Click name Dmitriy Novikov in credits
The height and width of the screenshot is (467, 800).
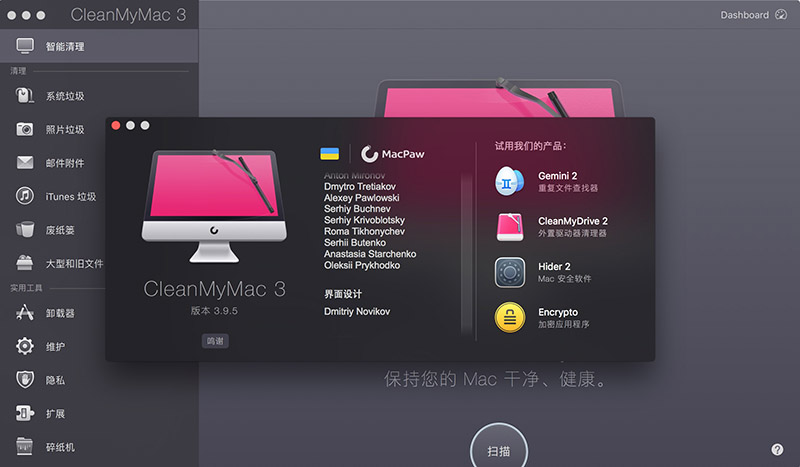point(357,311)
